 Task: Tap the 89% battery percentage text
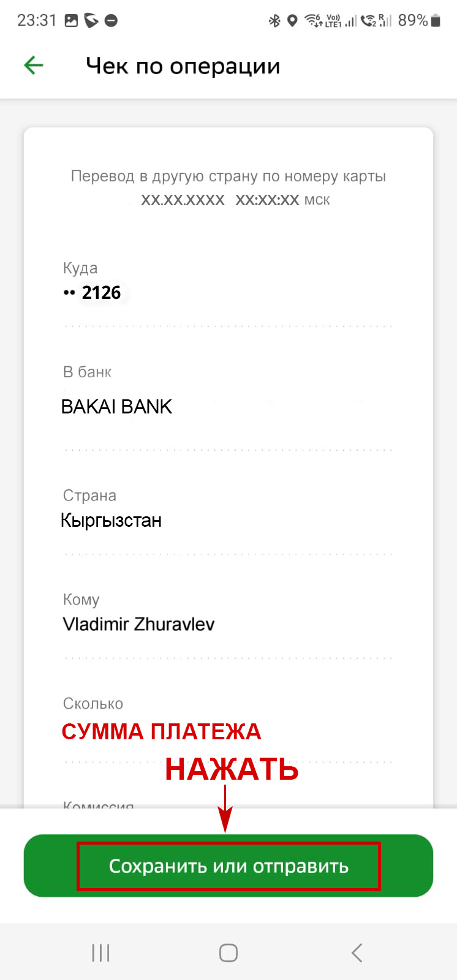[413, 21]
